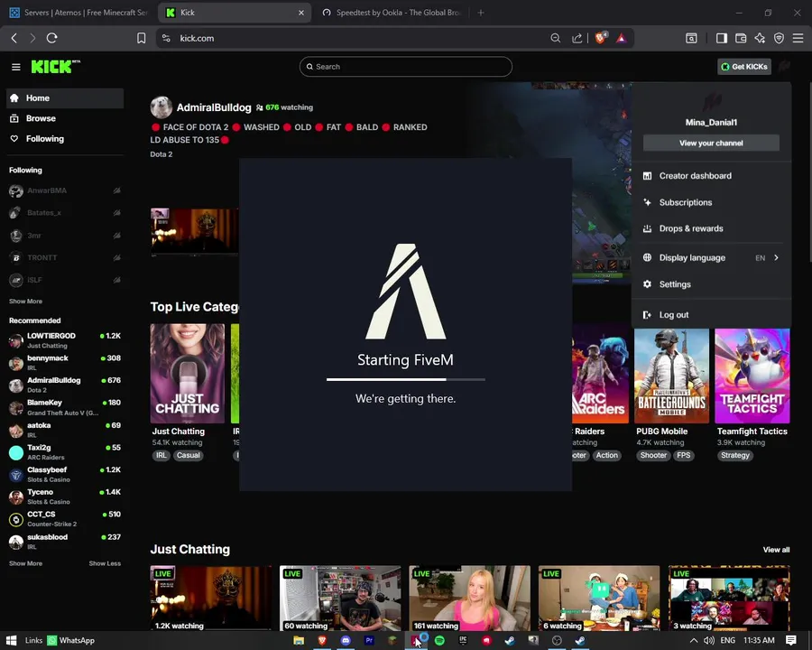This screenshot has width=812, height=650.
Task: Open the zoom magnifier icon in the address bar
Action: (x=555, y=38)
